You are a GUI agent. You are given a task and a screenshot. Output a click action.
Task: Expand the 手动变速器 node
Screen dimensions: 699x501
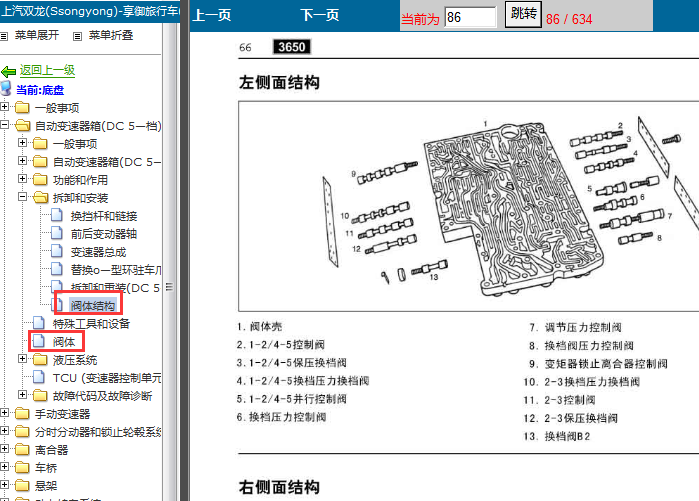pos(4,413)
